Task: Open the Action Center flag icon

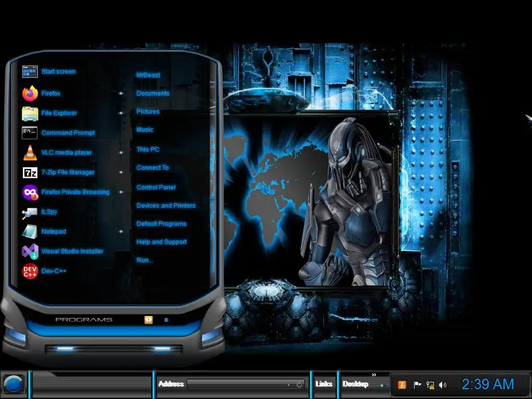Action: [x=417, y=385]
